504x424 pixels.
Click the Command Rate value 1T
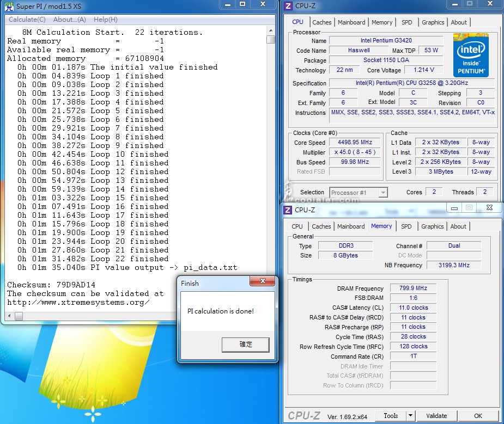(x=413, y=357)
